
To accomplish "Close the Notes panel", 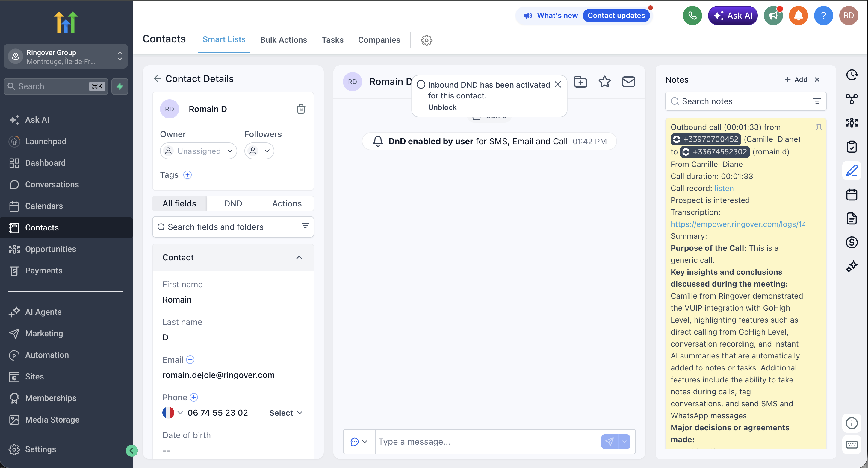I will (x=817, y=80).
